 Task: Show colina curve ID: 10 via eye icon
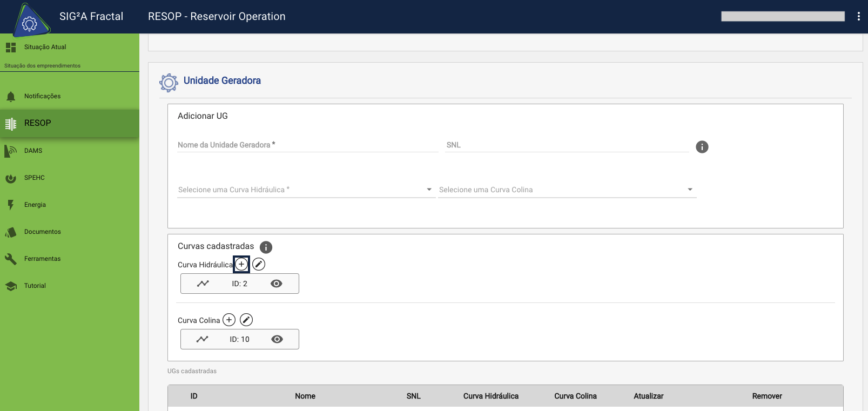[277, 339]
